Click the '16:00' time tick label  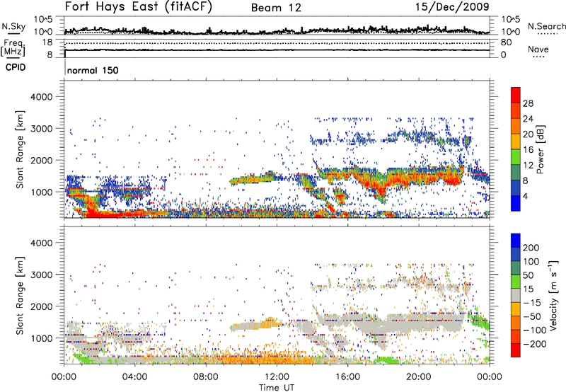click(347, 377)
